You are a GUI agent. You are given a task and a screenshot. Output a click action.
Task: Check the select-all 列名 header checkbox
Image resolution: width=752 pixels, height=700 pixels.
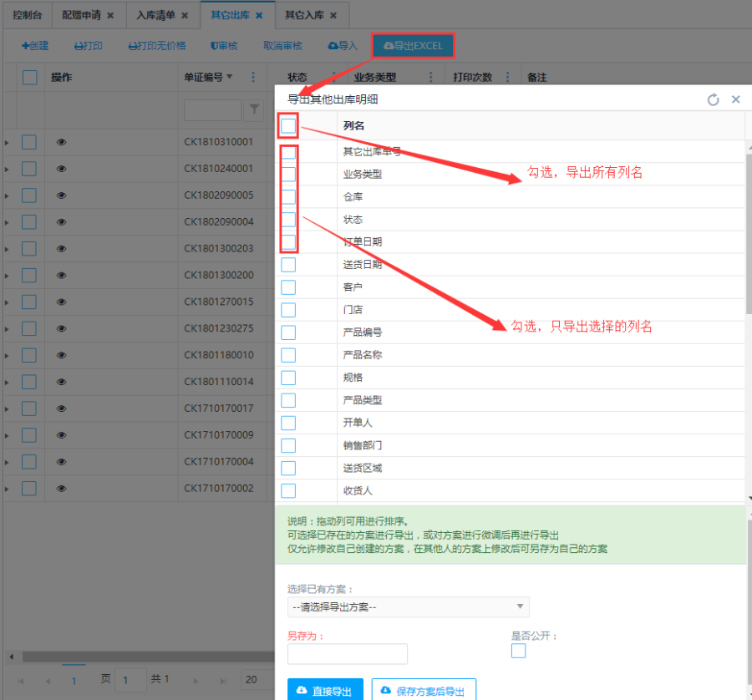tap(288, 126)
